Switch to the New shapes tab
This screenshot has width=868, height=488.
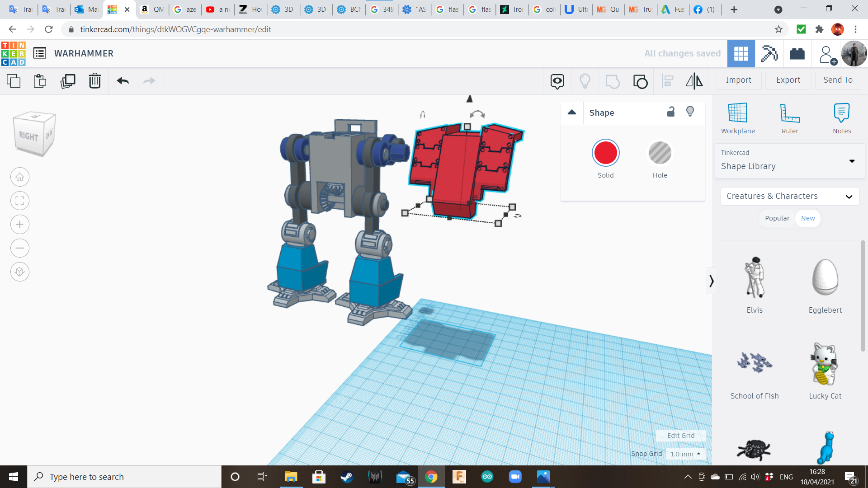pos(808,218)
